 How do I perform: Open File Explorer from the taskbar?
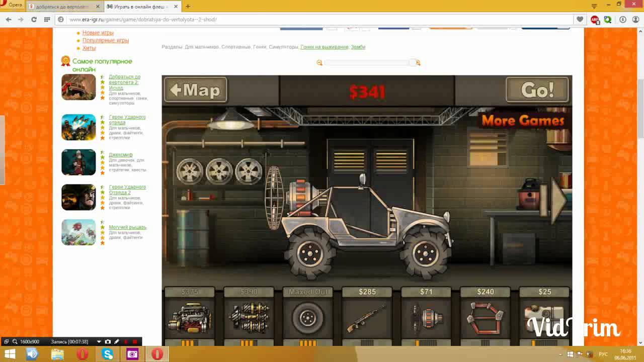coord(57,354)
